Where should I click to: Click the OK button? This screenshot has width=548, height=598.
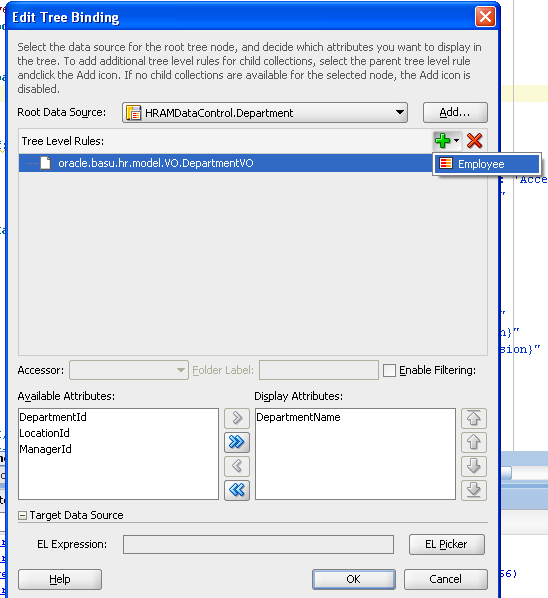(x=354, y=579)
